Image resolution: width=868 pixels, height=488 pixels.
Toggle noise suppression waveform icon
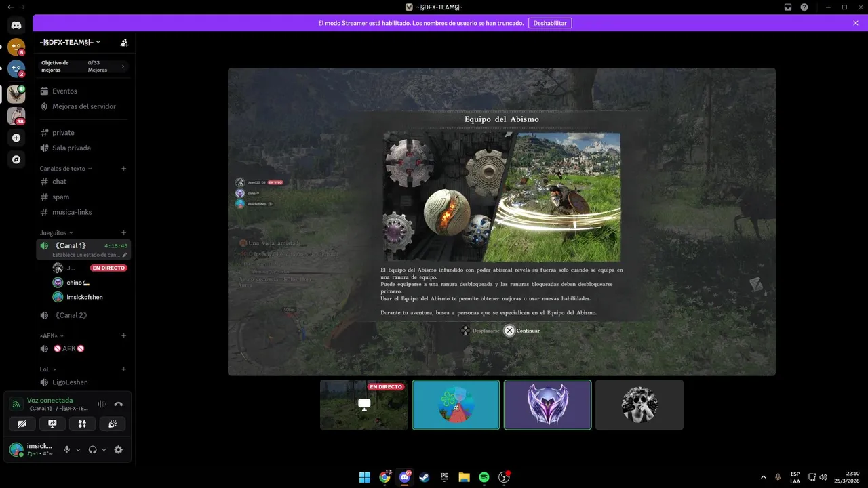[102, 404]
